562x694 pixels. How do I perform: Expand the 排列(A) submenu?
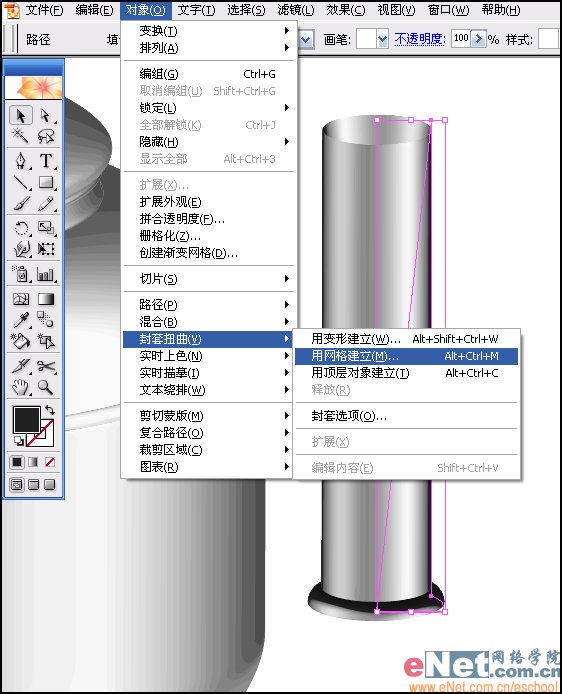[x=208, y=48]
